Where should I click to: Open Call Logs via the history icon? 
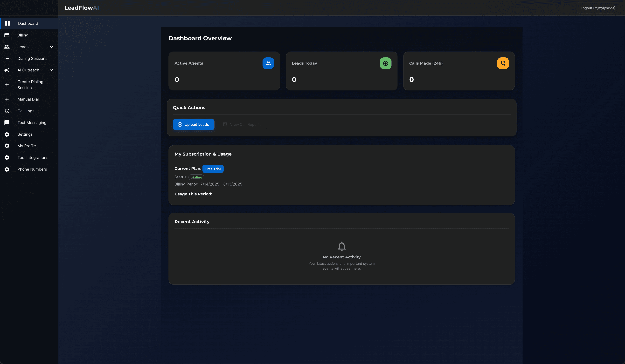coord(7,111)
